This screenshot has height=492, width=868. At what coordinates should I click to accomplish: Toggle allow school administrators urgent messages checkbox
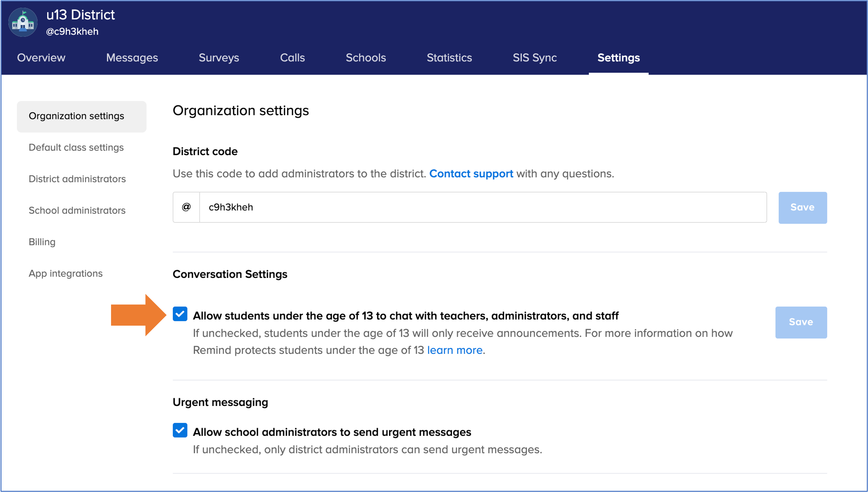[180, 430]
